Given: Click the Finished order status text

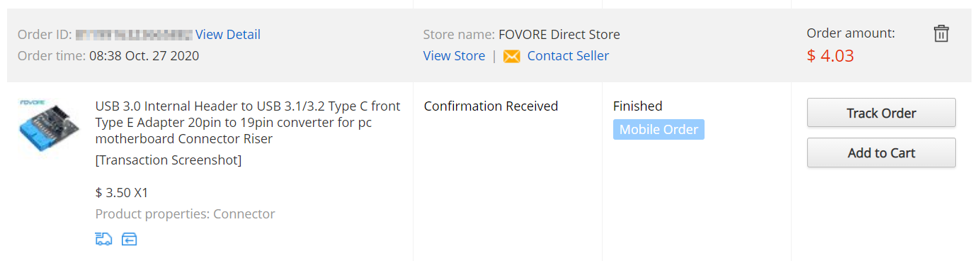Looking at the screenshot, I should [x=638, y=106].
